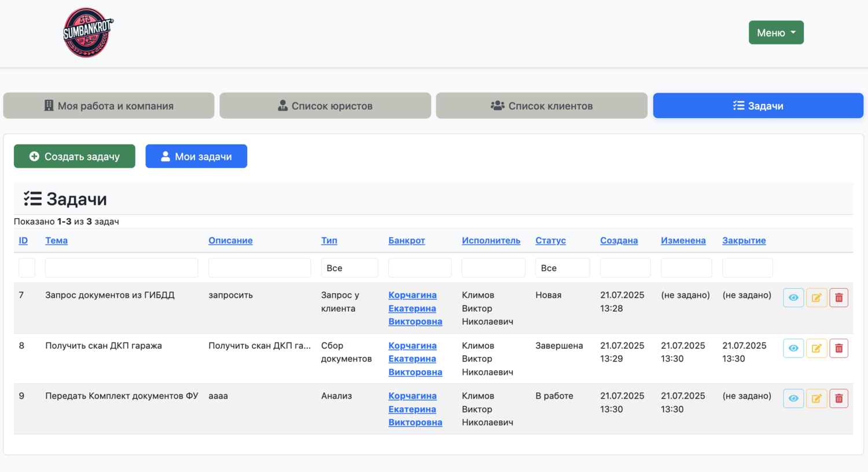
Task: Open the Статус filter dropdown
Action: point(562,268)
